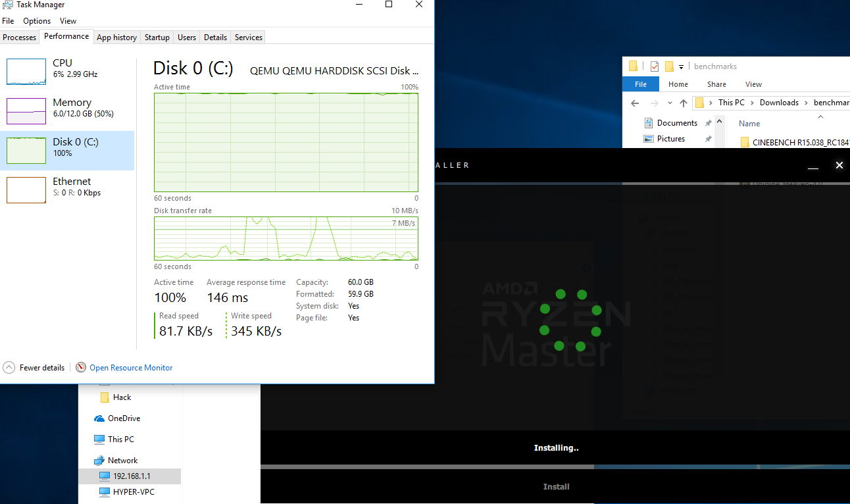Switch to the App history tab

116,38
